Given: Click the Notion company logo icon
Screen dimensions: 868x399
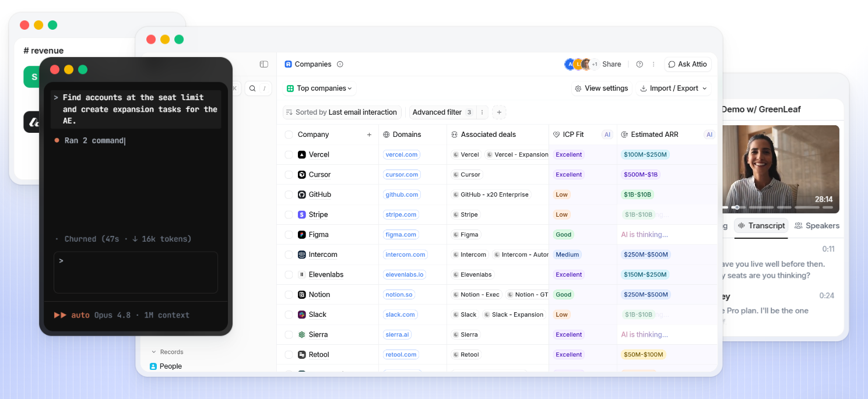Looking at the screenshot, I should pos(302,295).
